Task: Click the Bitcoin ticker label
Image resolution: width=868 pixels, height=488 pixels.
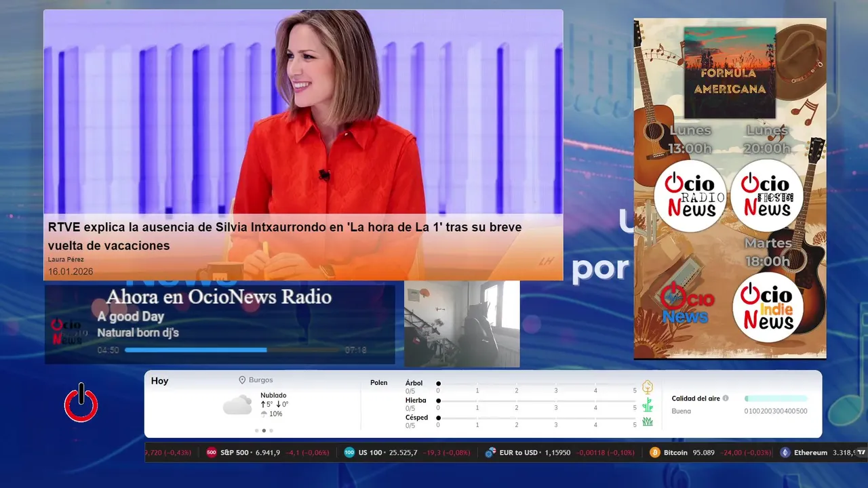Action: tap(675, 452)
